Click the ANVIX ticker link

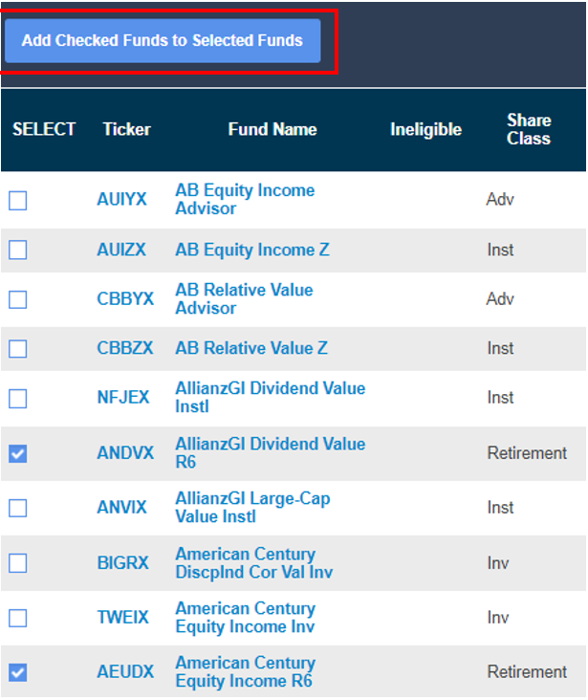[121, 507]
